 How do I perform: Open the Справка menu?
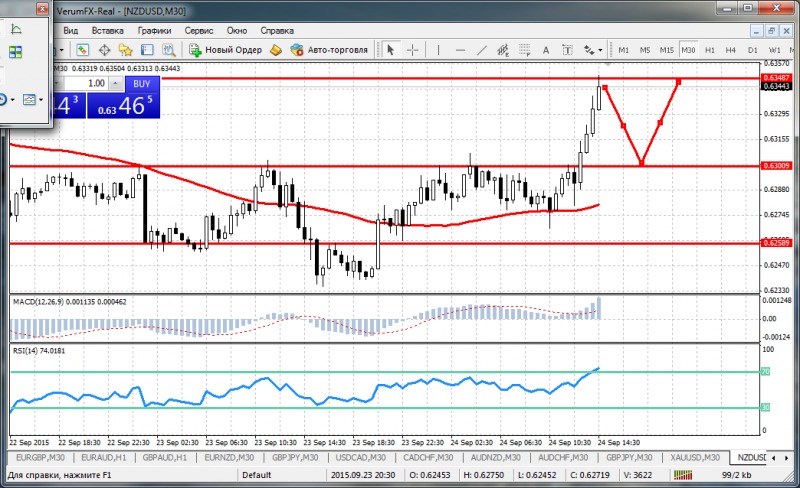coord(277,31)
